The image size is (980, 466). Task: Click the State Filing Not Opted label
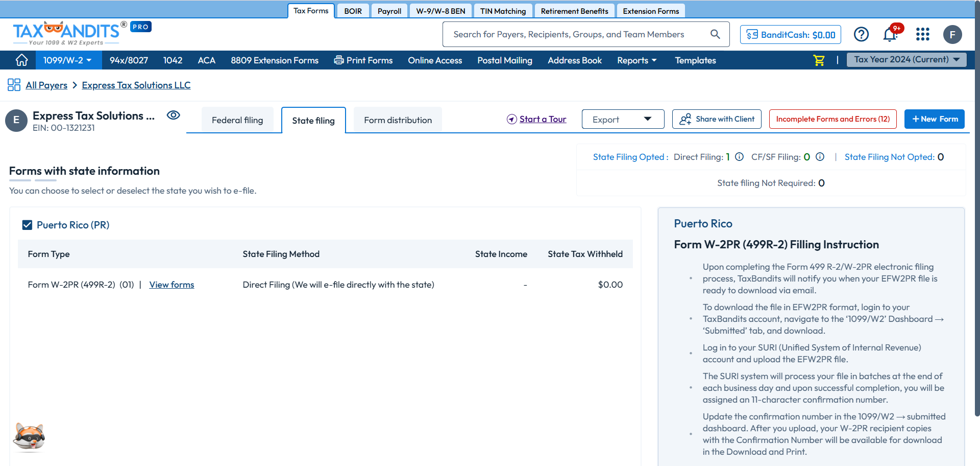pos(890,157)
